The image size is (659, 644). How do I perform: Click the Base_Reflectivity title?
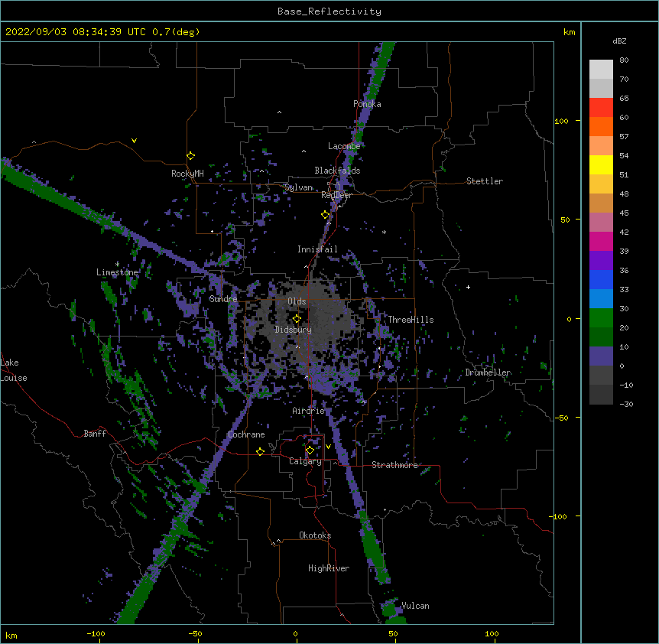pyautogui.click(x=329, y=11)
